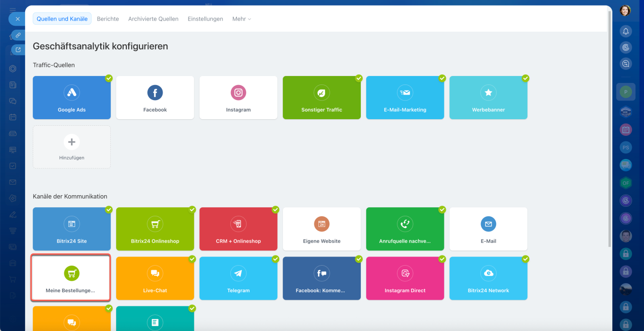Open the Facebook: Kommentare tile
This screenshot has height=331, width=644.
point(321,278)
